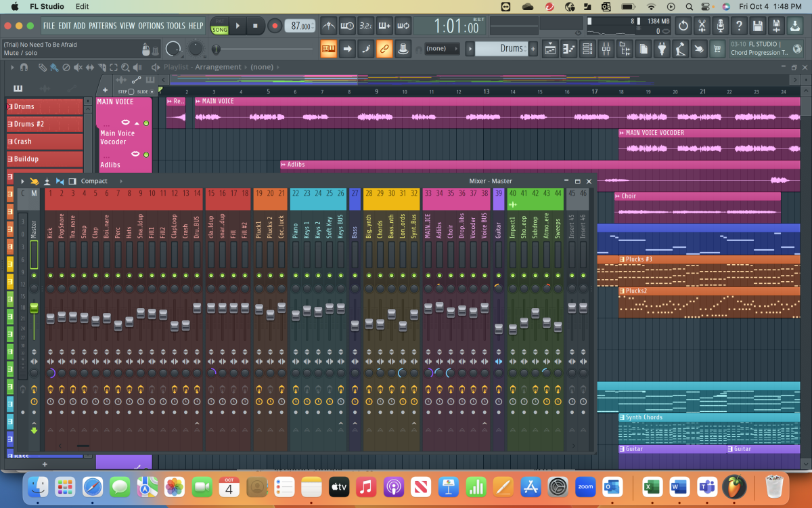Image resolution: width=812 pixels, height=508 pixels.
Task: Click the Master channel volume fader
Action: click(34, 307)
